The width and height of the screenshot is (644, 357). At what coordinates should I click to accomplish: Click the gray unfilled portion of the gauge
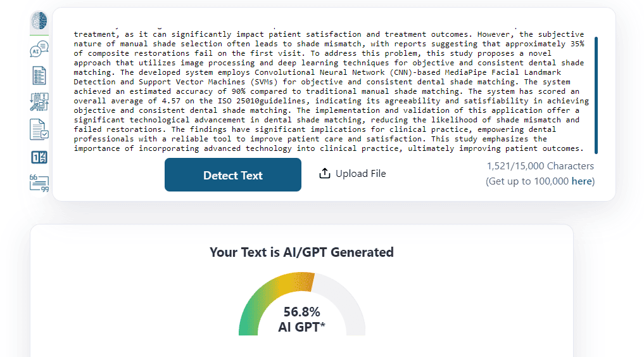[x=345, y=300]
